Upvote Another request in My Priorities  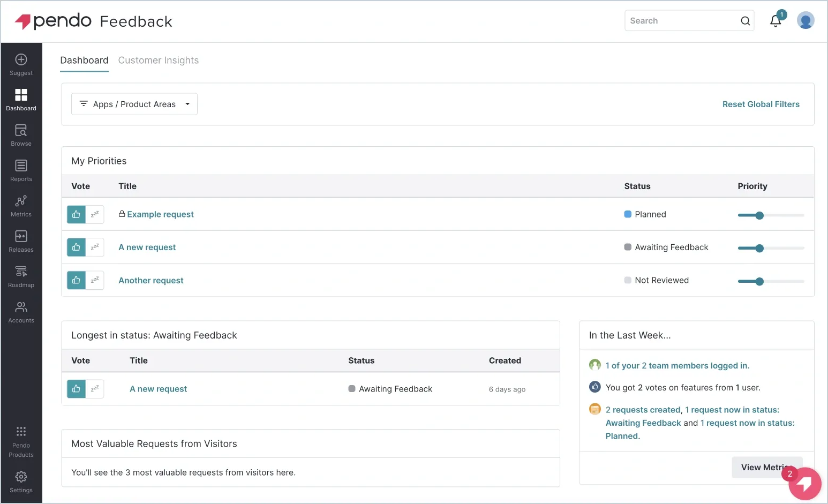[76, 280]
